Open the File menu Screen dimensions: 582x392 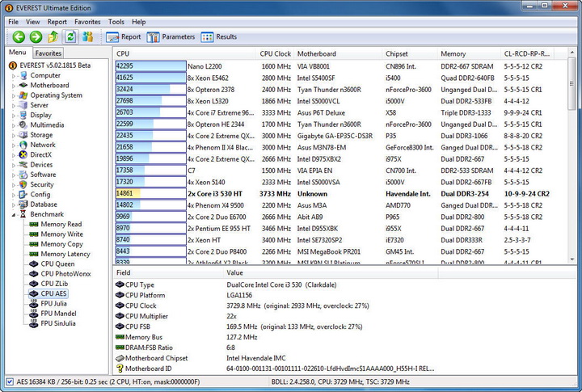(14, 22)
